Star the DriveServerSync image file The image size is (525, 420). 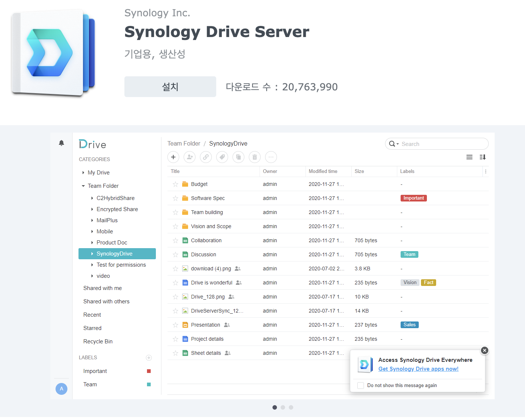click(175, 311)
